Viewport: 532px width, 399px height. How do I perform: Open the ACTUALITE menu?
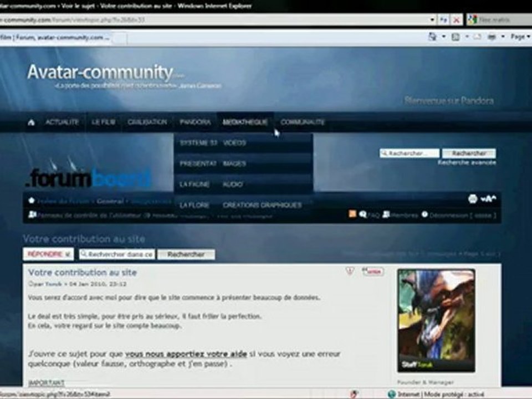62,122
